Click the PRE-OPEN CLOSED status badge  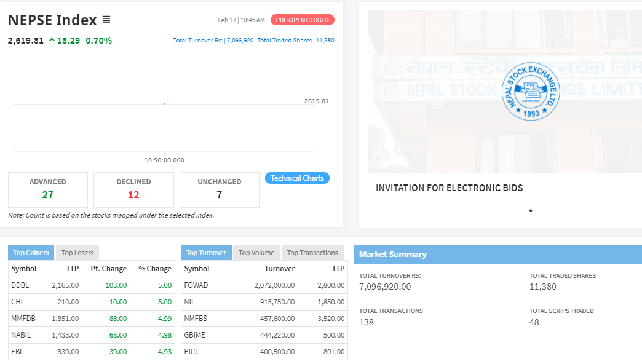pyautogui.click(x=302, y=20)
